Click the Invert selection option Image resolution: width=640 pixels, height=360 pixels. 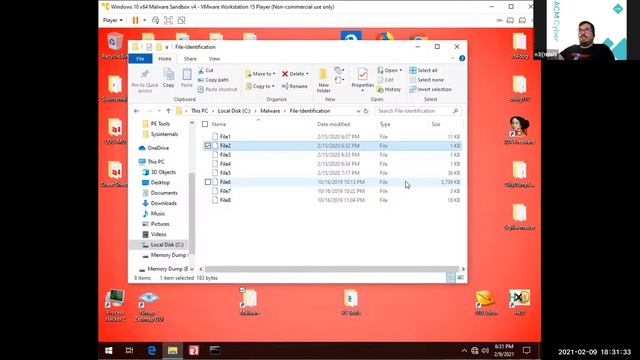pyautogui.click(x=431, y=89)
